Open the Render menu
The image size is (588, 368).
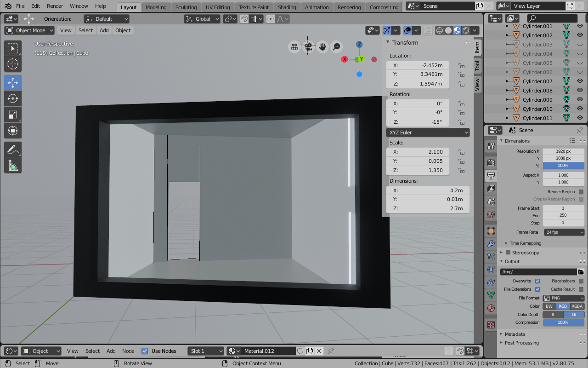coord(55,6)
